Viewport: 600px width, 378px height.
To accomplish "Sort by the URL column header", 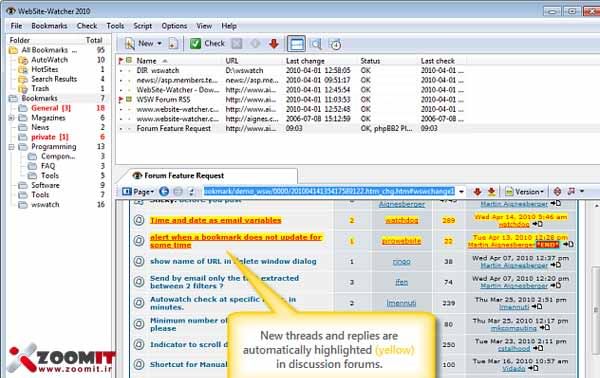I will tap(232, 61).
